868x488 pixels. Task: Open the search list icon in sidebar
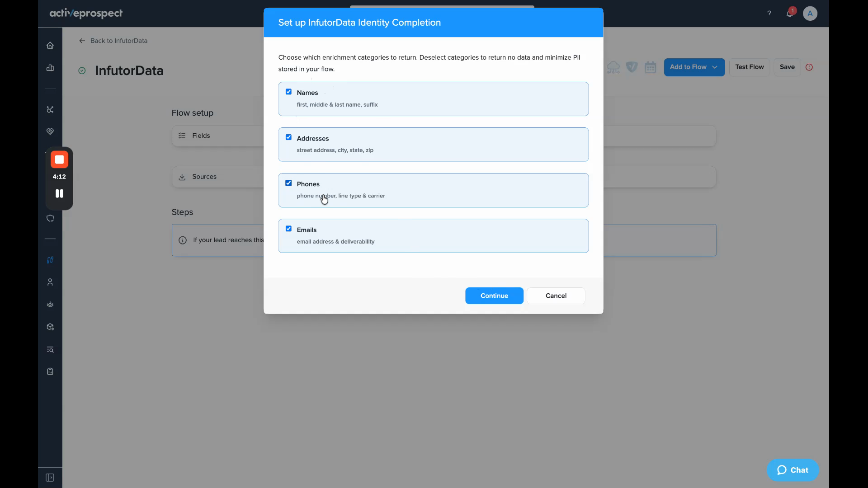(x=50, y=349)
